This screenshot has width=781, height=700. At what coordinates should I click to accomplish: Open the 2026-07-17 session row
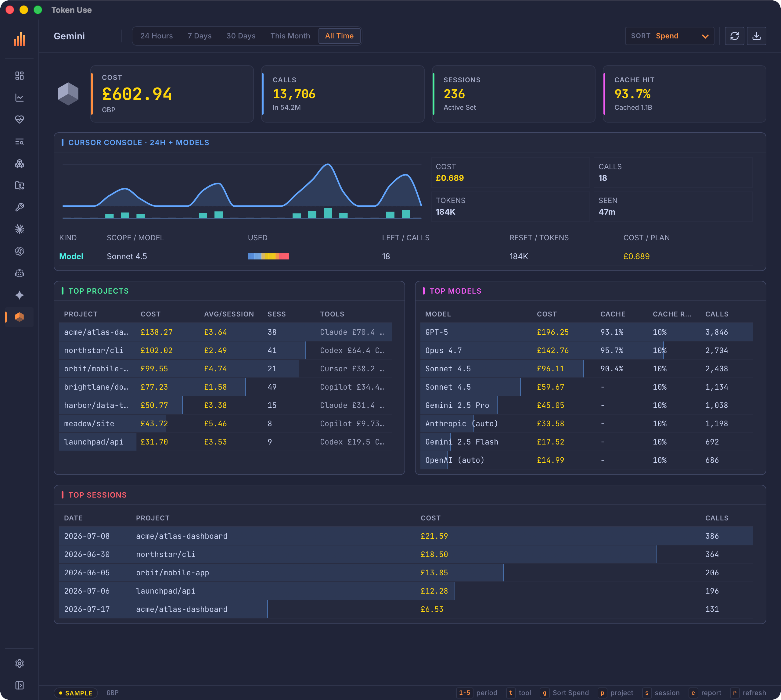tap(406, 609)
